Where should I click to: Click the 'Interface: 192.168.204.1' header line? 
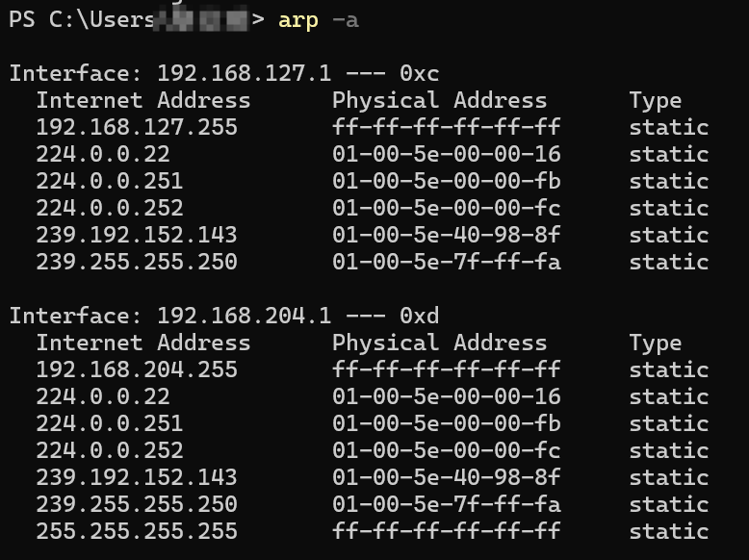(170, 316)
